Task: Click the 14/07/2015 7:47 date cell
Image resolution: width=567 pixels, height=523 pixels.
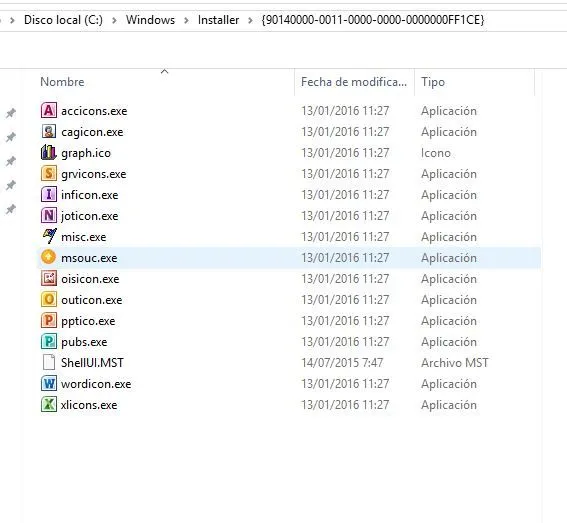Action: point(342,362)
